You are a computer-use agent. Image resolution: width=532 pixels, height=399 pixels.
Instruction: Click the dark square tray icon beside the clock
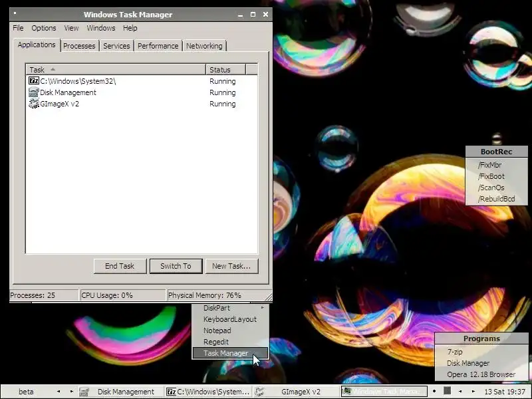click(447, 391)
